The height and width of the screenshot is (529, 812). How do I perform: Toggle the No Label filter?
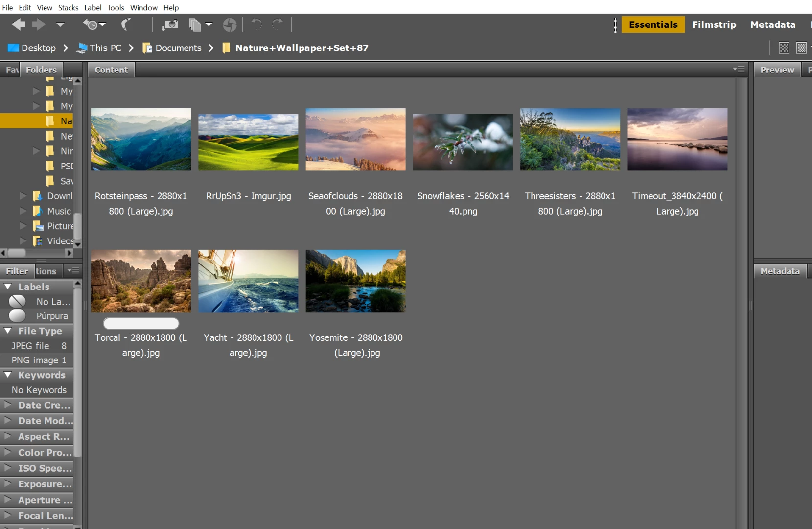coord(37,302)
